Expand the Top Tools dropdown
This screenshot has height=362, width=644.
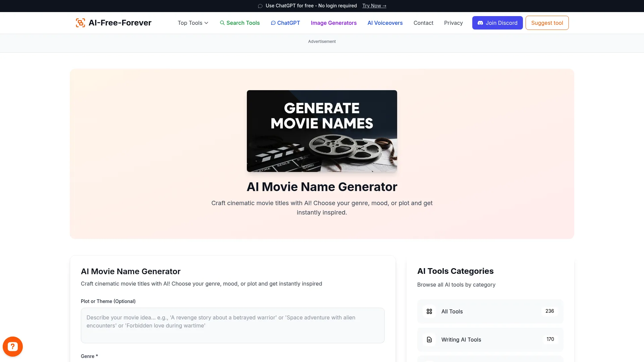pos(193,23)
